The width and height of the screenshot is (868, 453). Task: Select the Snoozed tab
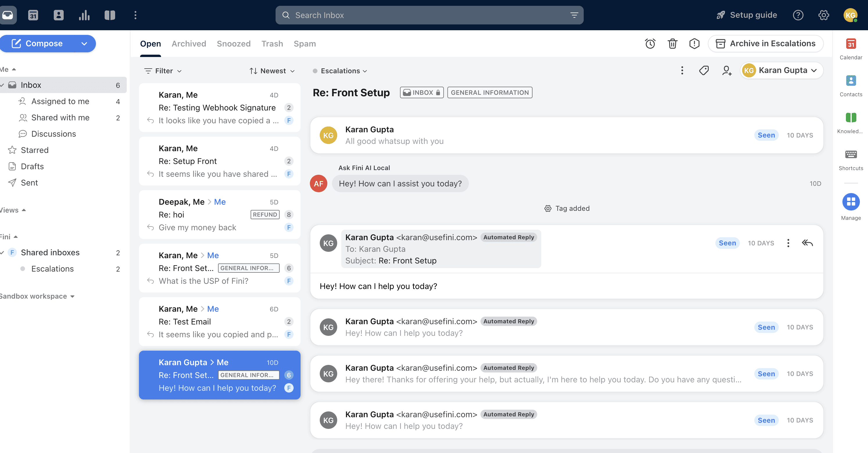pyautogui.click(x=234, y=43)
